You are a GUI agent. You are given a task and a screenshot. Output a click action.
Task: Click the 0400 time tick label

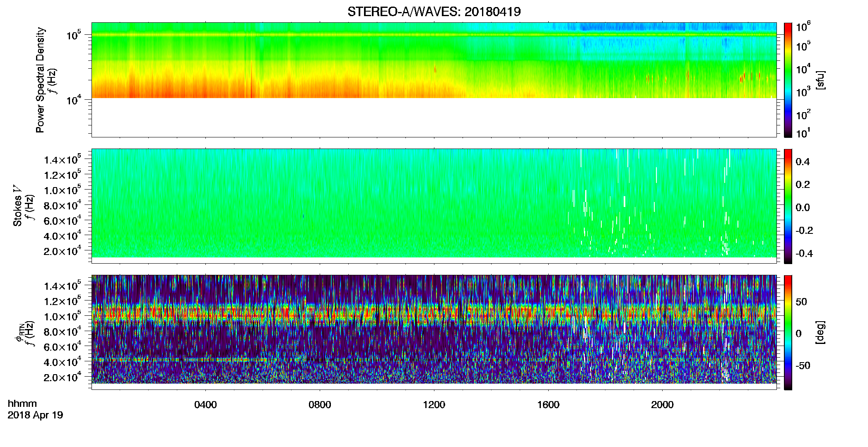click(205, 405)
